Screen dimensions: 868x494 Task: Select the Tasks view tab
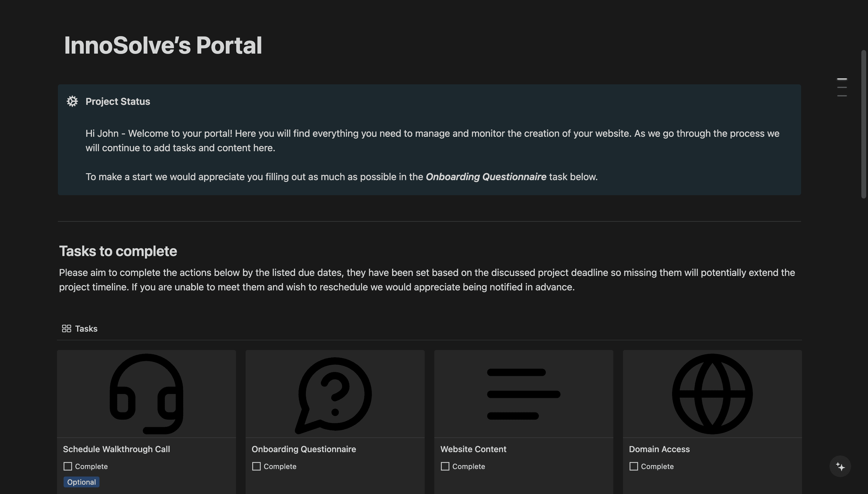[80, 328]
